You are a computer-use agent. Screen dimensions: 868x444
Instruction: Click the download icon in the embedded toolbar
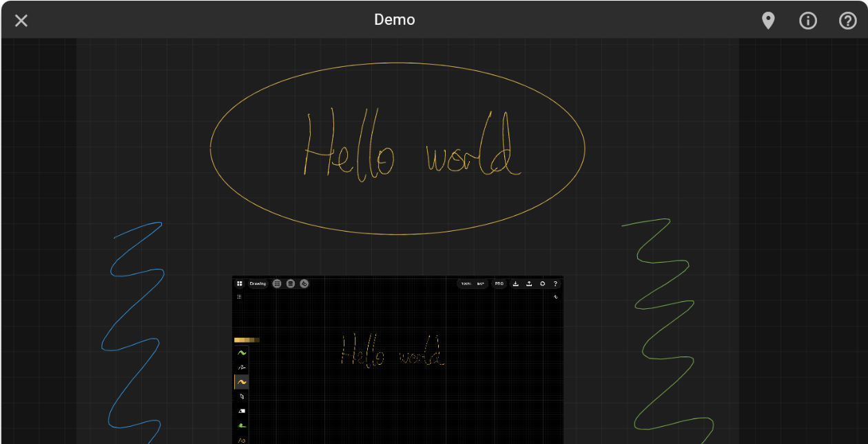coord(516,283)
